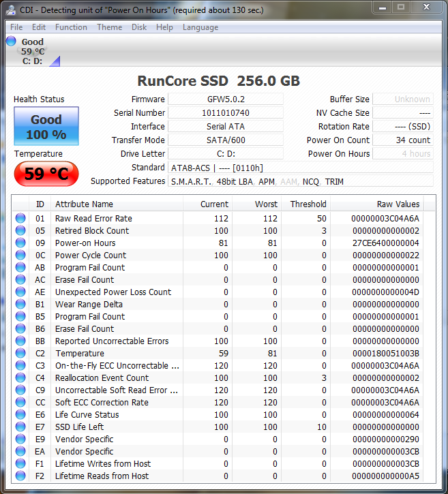Click the status icon beside Raw Read Error Rate
Screen dimensions: 448x494
click(x=20, y=219)
